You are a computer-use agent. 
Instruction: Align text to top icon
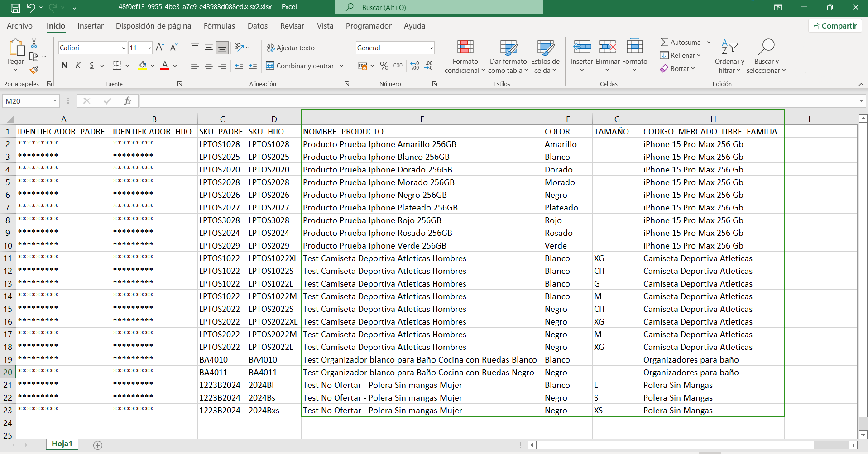point(195,47)
